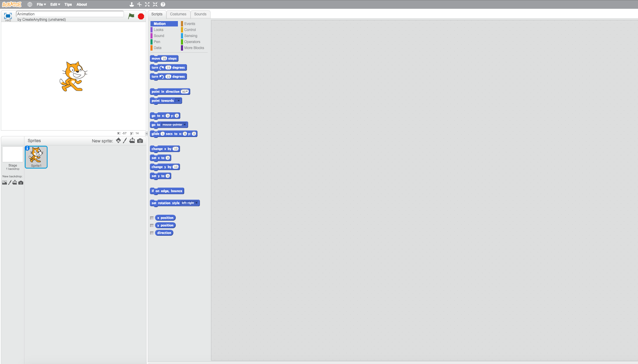Switch to the Costumes tab
The image size is (638, 364).
click(178, 14)
